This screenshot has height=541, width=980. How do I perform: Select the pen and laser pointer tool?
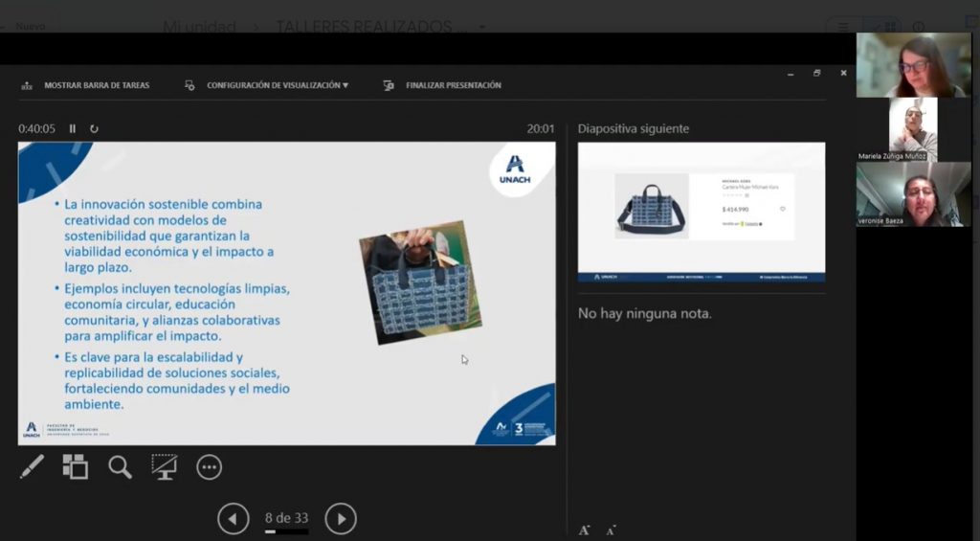click(x=32, y=466)
